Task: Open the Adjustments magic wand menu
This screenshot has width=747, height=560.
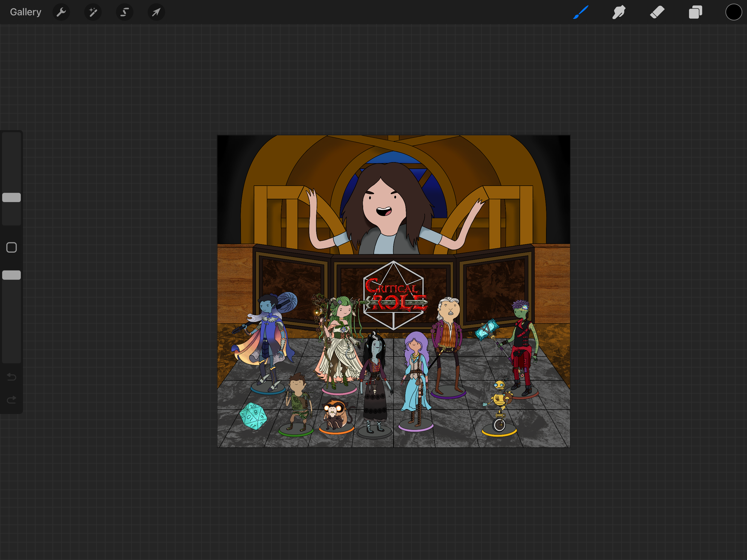Action: pos(93,13)
